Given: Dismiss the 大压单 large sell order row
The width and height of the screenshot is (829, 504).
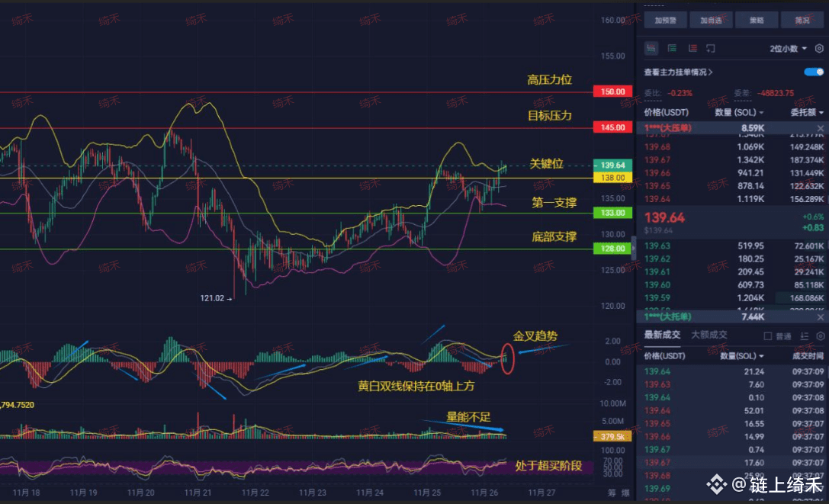Looking at the screenshot, I should pos(820,128).
